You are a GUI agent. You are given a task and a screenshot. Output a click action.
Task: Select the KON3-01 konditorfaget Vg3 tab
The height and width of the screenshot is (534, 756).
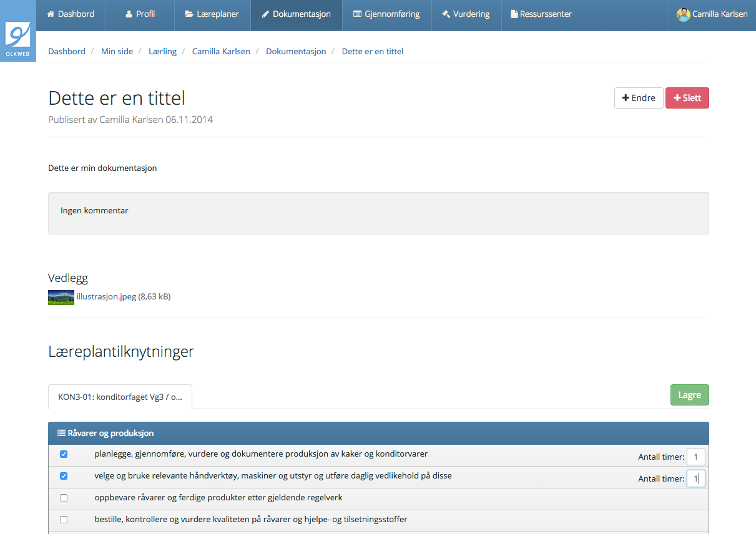coord(120,397)
